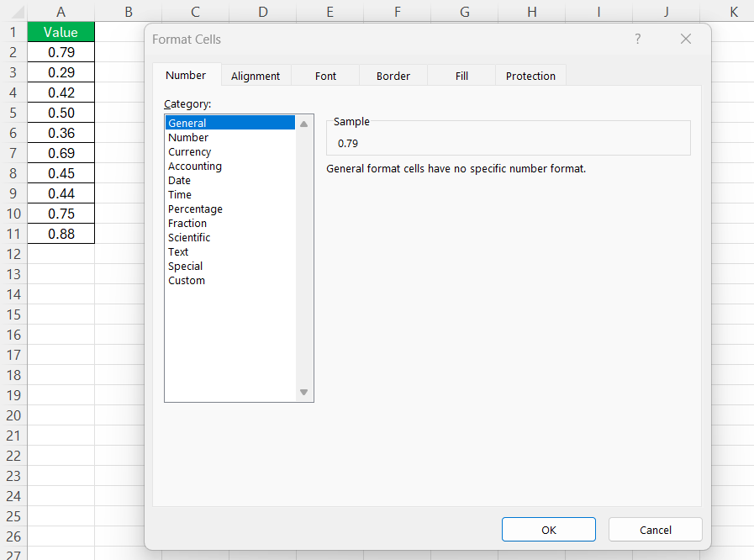Select the Time category
This screenshot has height=560, width=754.
pyautogui.click(x=230, y=194)
